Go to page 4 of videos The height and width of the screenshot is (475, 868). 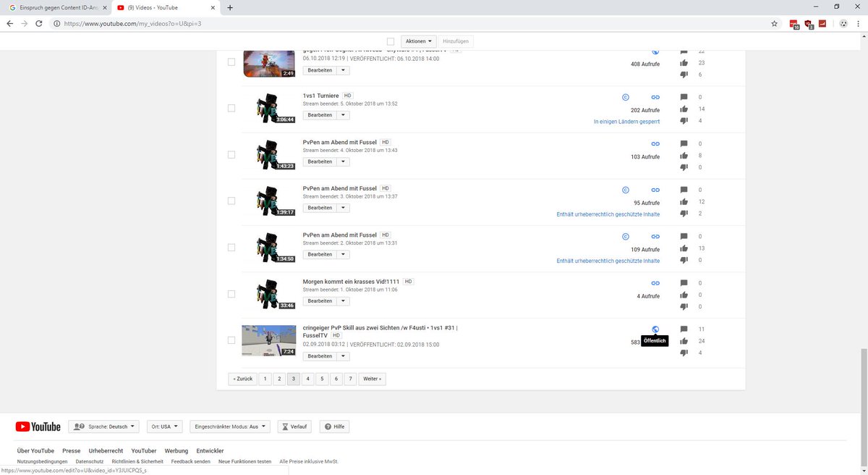pyautogui.click(x=307, y=379)
